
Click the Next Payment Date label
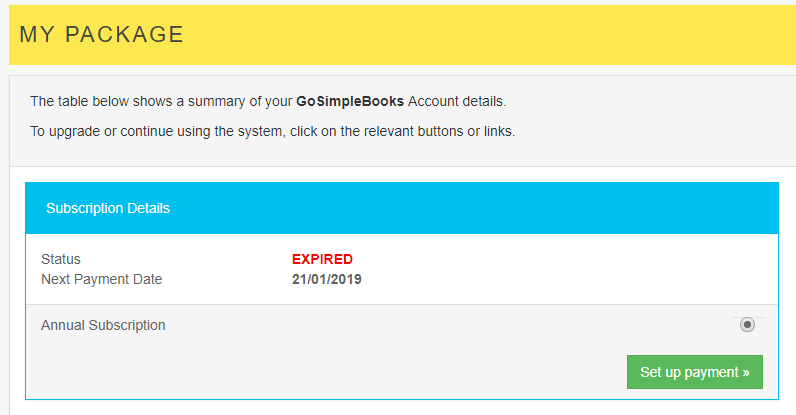pos(101,279)
